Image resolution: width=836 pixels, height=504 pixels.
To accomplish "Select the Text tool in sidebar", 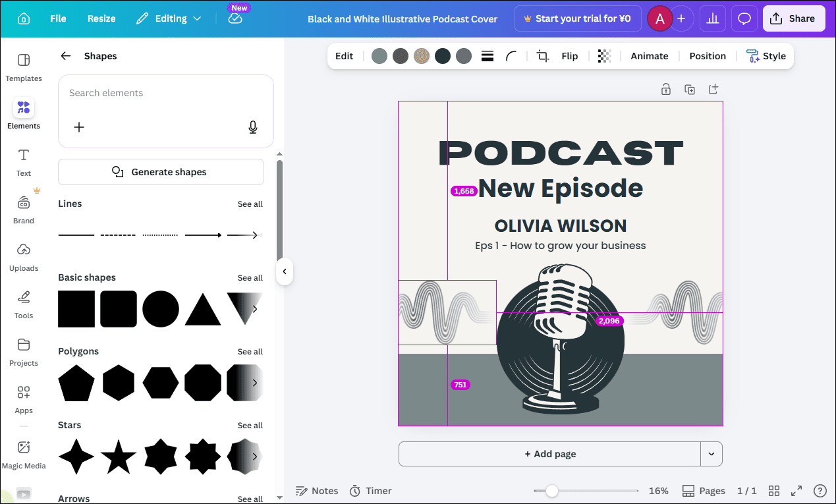I will 23,161.
